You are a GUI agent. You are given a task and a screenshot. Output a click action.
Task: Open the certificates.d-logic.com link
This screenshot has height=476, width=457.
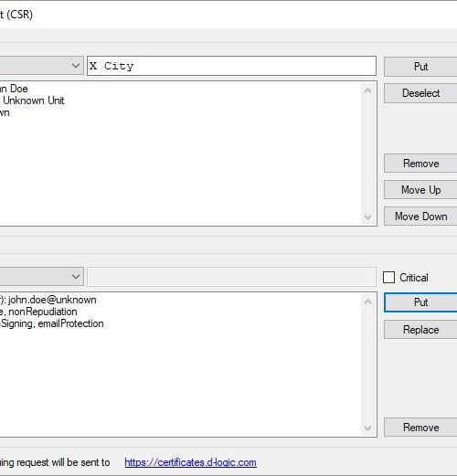190,462
